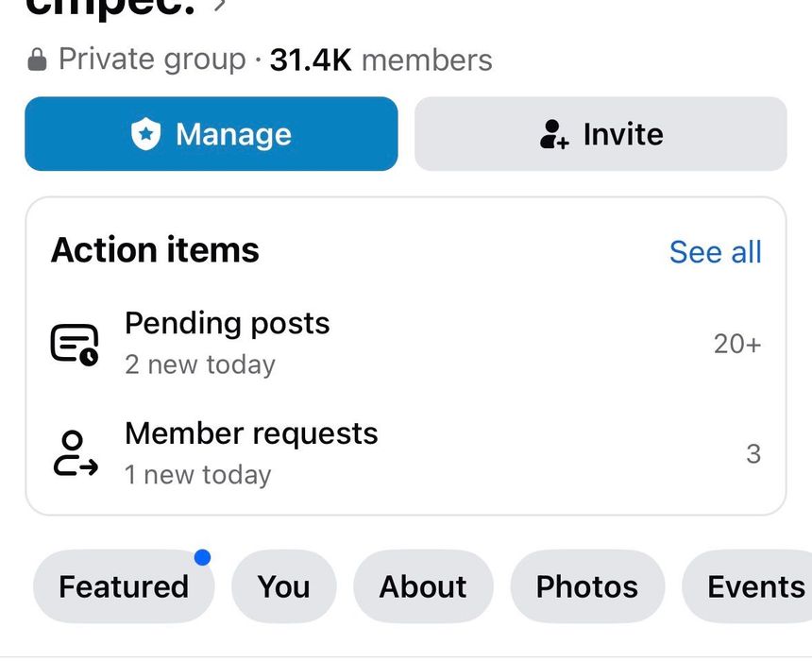Switch to the You tab
Screen dimensions: 812x661
(284, 586)
